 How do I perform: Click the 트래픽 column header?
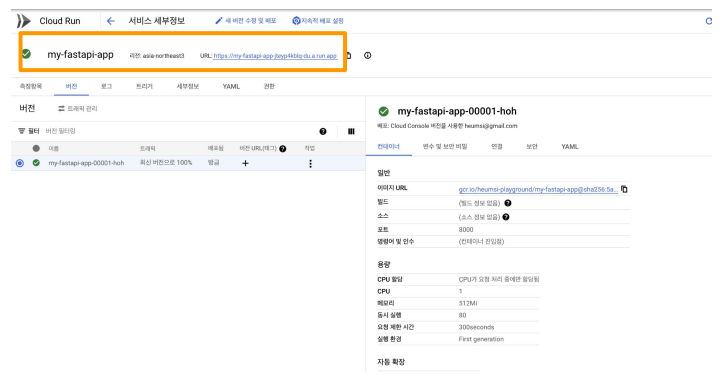(x=147, y=148)
